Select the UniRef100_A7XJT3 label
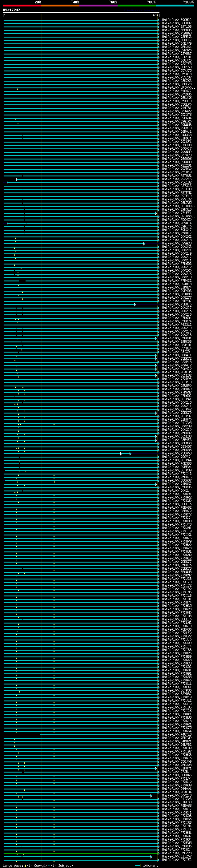Screen dimensions: 197x868 point(177,525)
